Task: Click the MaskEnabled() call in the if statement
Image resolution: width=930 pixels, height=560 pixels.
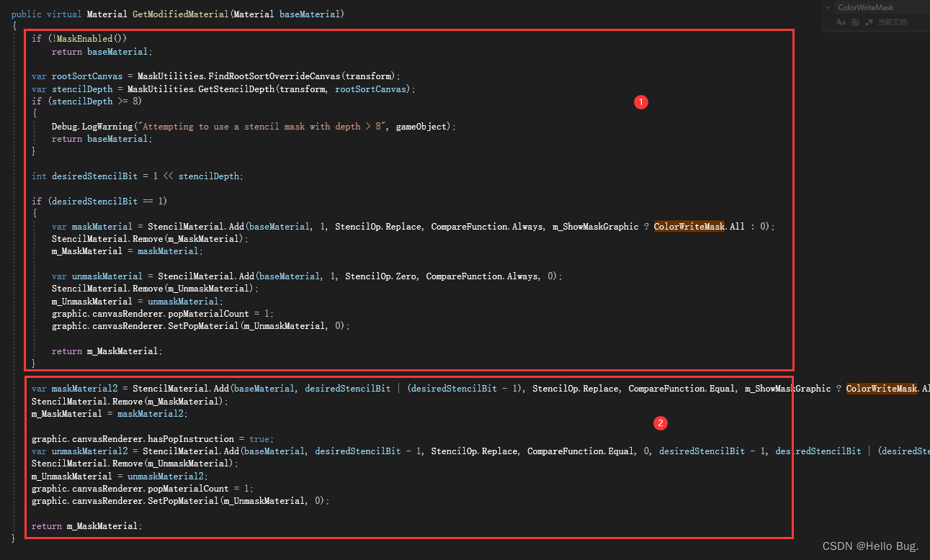Action: click(85, 37)
